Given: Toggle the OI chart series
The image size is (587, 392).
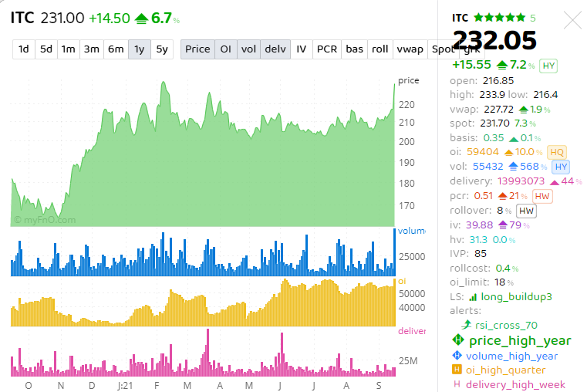Looking at the screenshot, I should coord(226,49).
